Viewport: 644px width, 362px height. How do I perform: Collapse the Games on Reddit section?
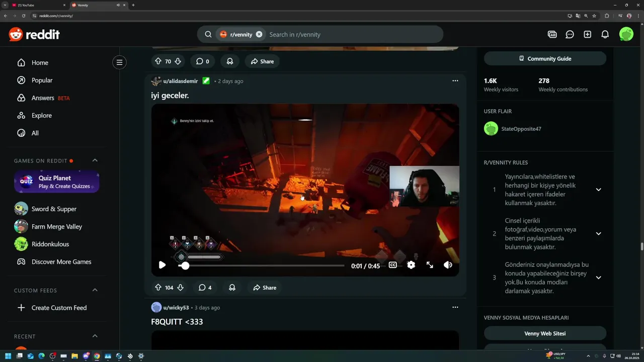tap(95, 160)
